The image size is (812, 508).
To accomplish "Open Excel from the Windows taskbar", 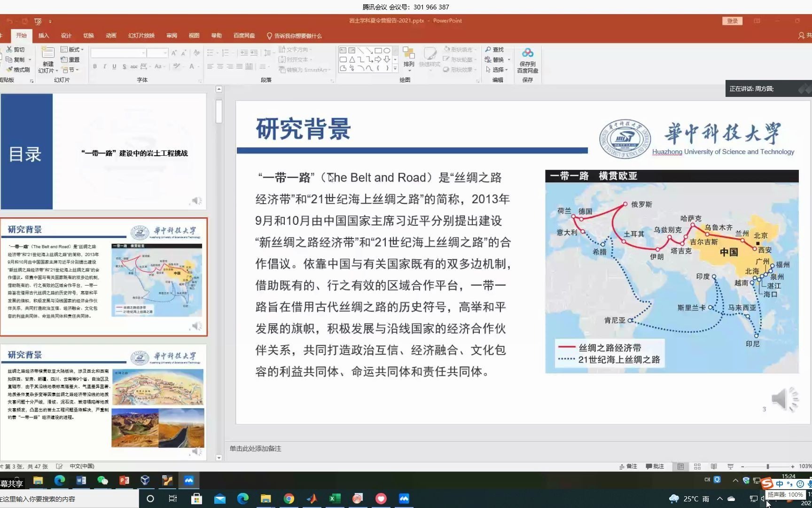I will (335, 499).
